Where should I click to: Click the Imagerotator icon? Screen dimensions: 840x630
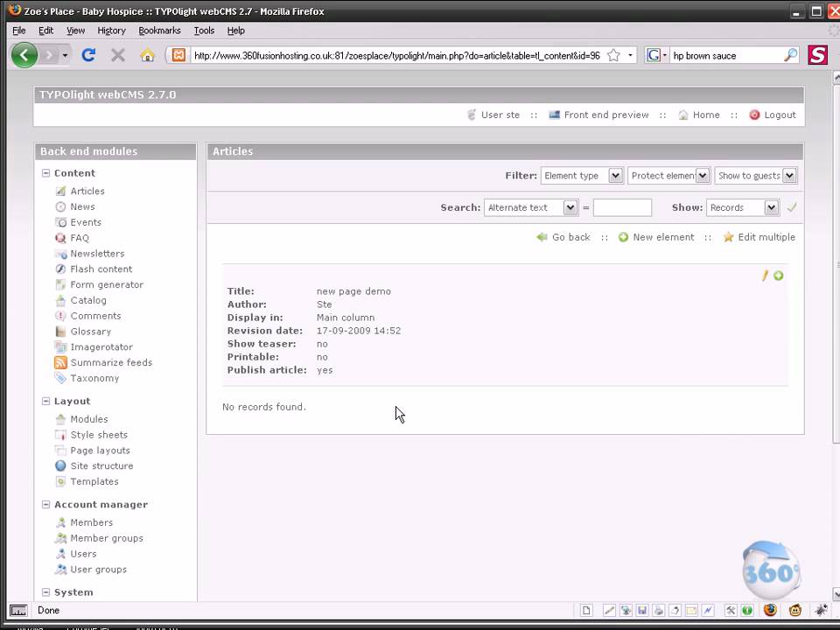click(60, 347)
